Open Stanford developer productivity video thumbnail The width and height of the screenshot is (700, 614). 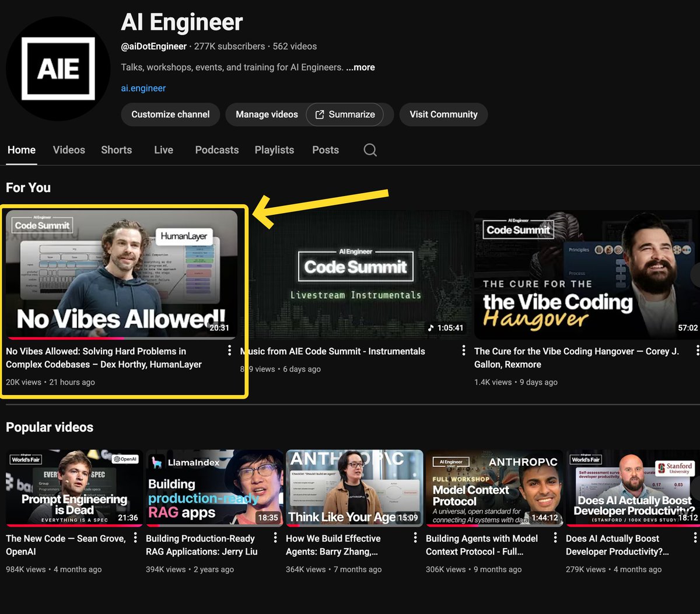point(633,487)
